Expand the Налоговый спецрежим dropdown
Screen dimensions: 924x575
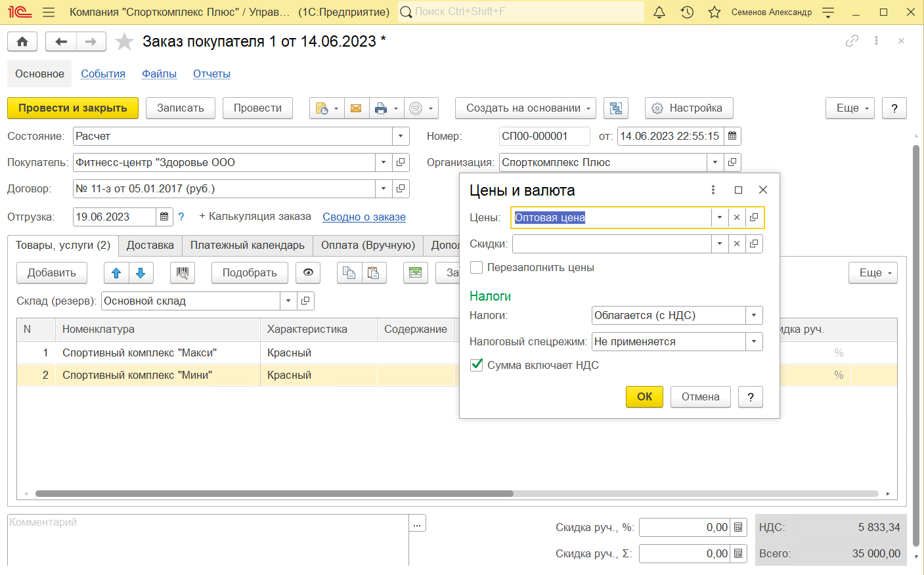(754, 341)
